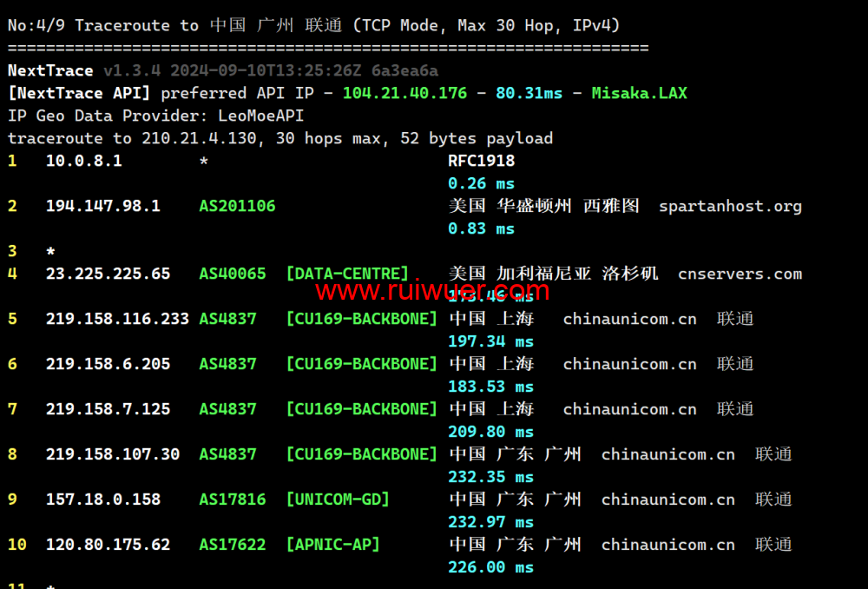This screenshot has width=868, height=589.
Task: Click the Misaka.LAX node label
Action: tap(639, 93)
